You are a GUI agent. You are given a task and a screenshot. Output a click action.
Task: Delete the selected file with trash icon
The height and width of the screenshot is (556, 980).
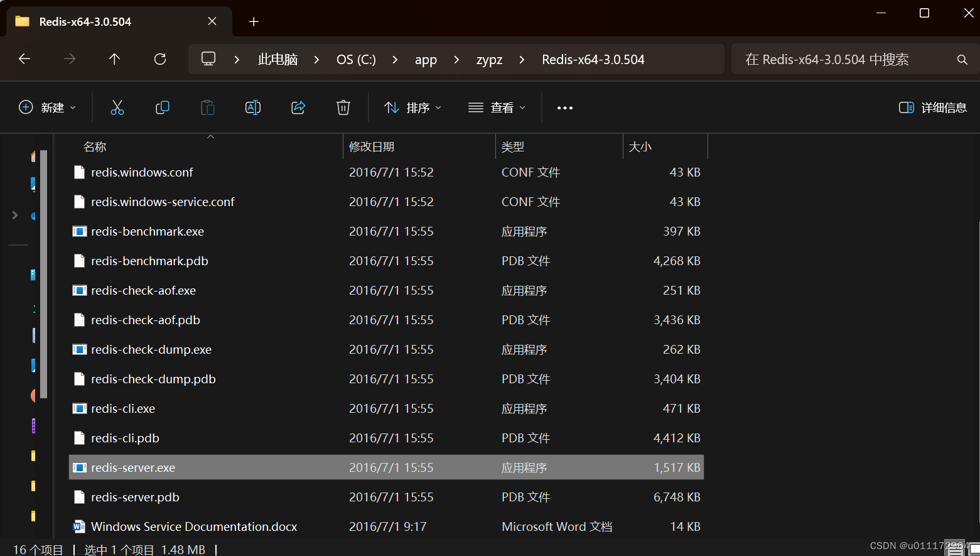343,107
